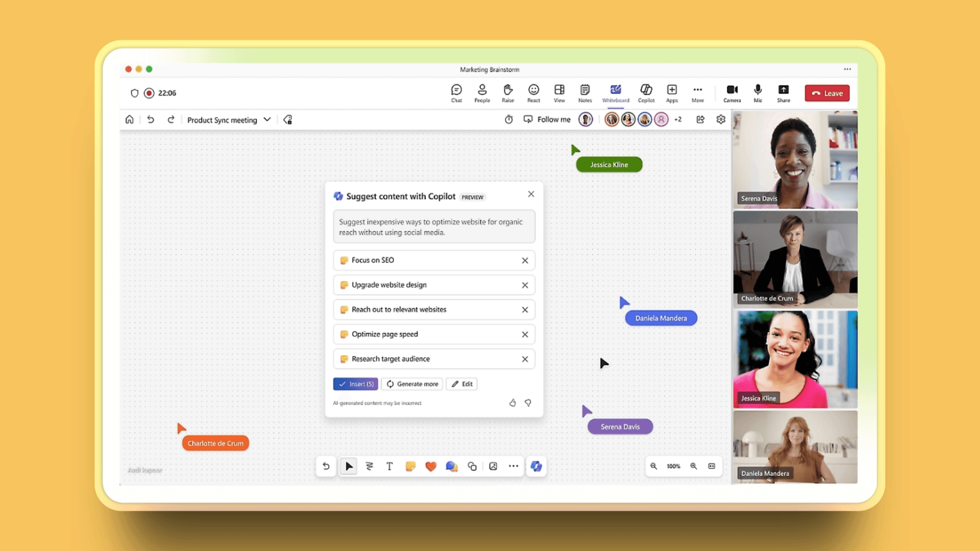Open meeting Notes
Image resolution: width=980 pixels, height=551 pixels.
(585, 93)
